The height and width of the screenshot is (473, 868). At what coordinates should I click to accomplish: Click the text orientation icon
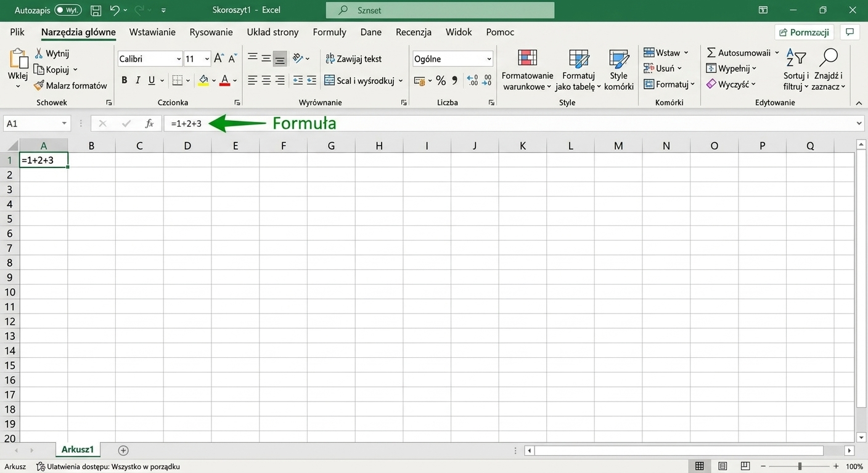pos(298,59)
